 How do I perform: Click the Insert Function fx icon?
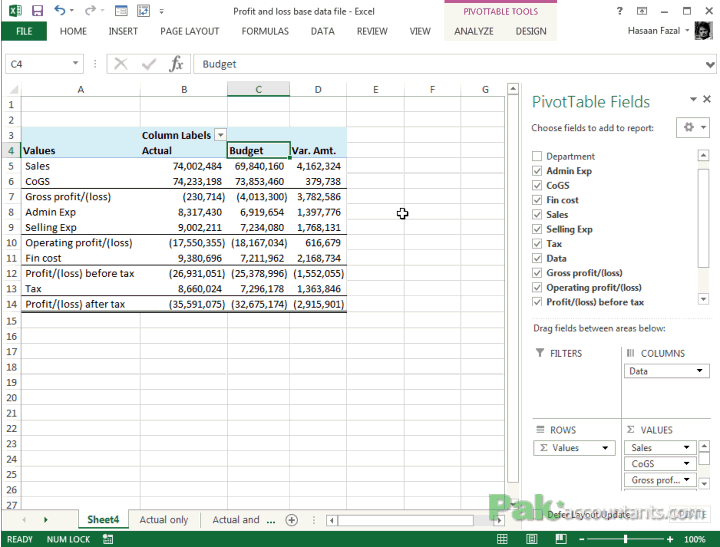point(176,64)
